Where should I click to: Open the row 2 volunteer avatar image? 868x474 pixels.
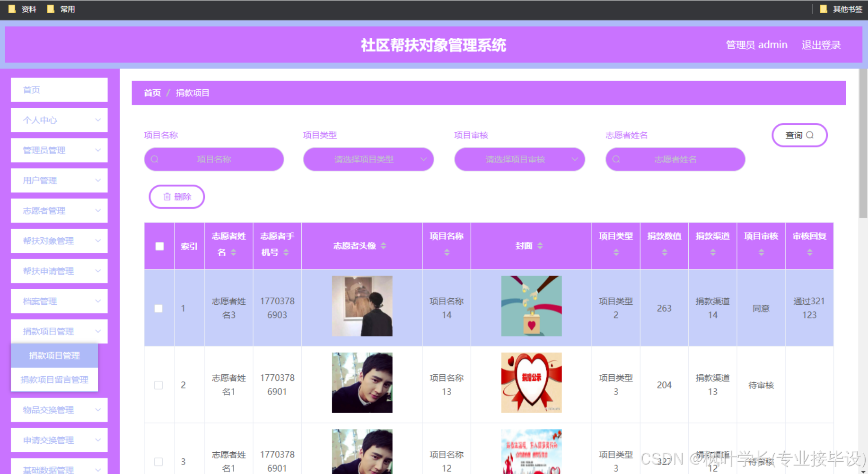click(362, 383)
